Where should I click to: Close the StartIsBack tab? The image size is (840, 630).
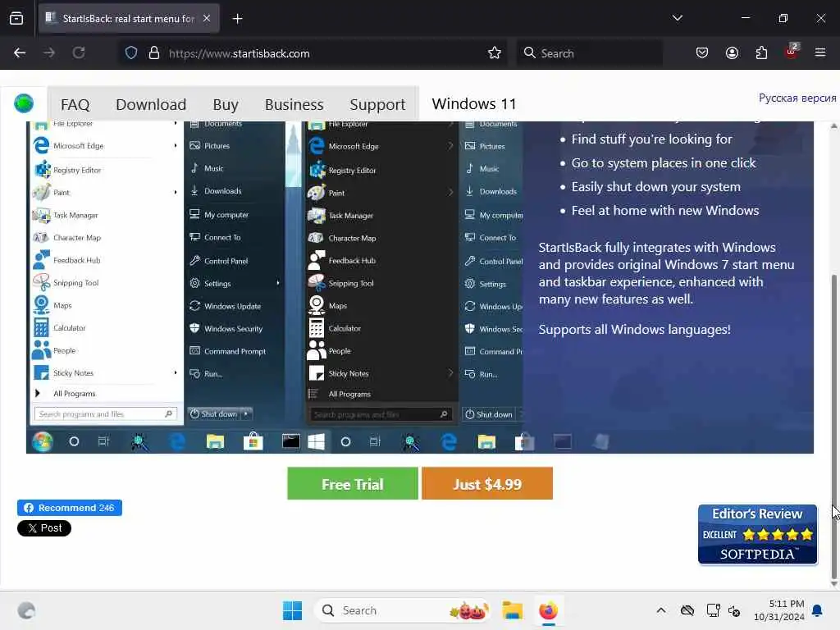coord(207,18)
